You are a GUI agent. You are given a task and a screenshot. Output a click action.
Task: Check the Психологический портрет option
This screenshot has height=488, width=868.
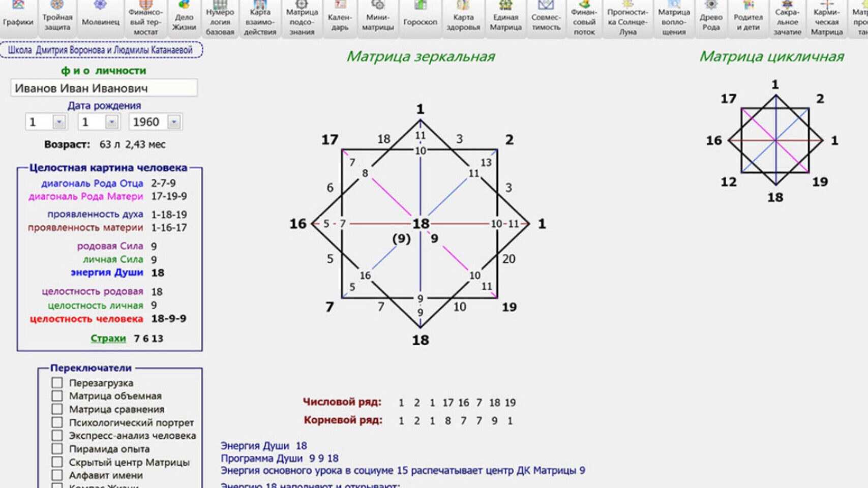(x=57, y=422)
